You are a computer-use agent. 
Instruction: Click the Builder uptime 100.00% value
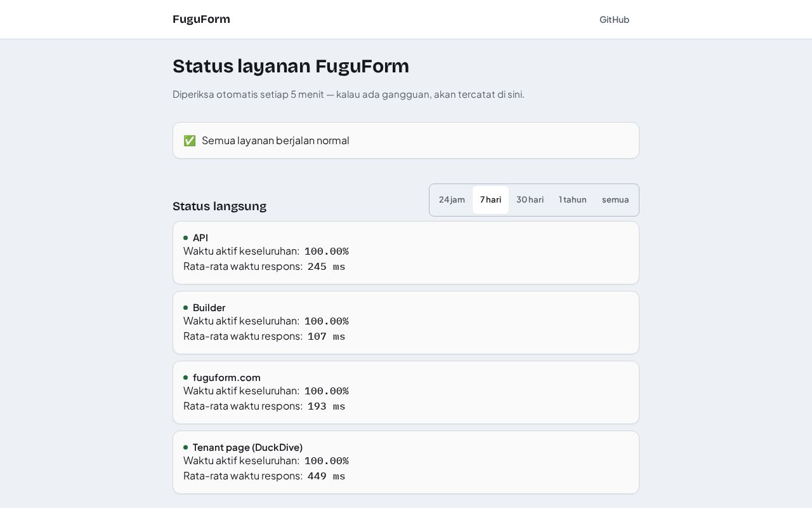[x=326, y=321]
